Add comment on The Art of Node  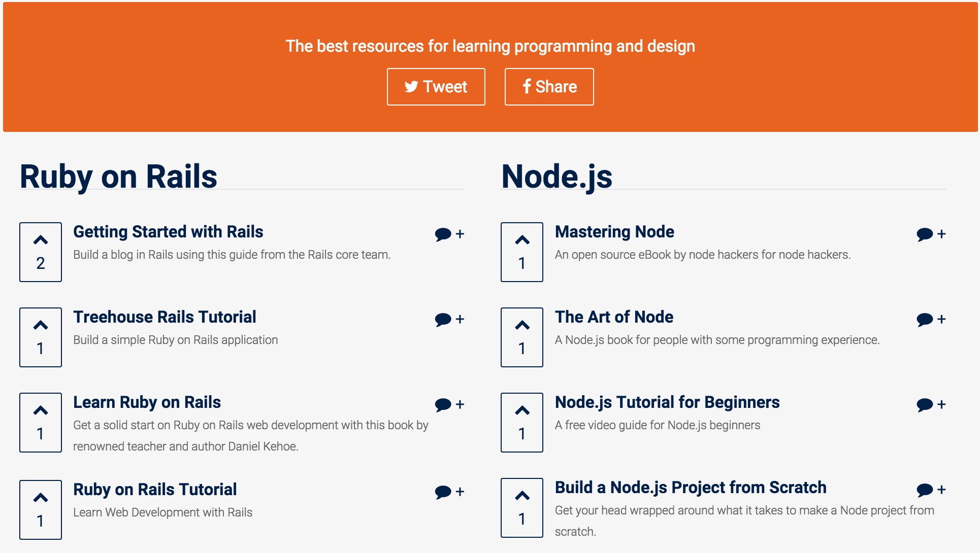coord(931,319)
